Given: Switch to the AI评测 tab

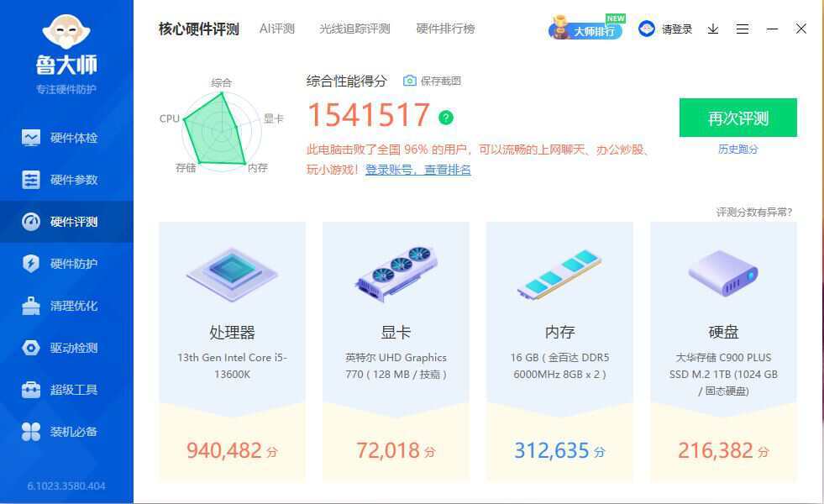Looking at the screenshot, I should (x=276, y=28).
